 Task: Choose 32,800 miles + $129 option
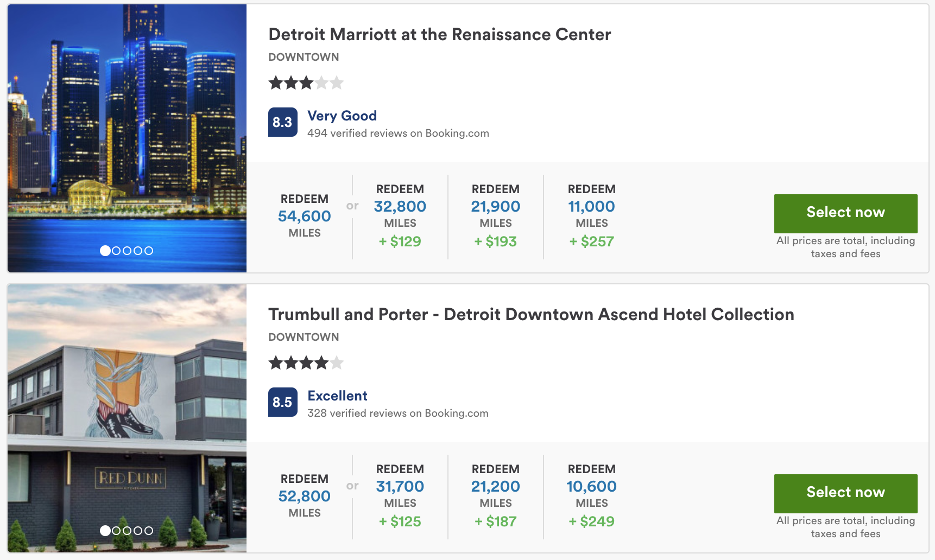pyautogui.click(x=400, y=216)
